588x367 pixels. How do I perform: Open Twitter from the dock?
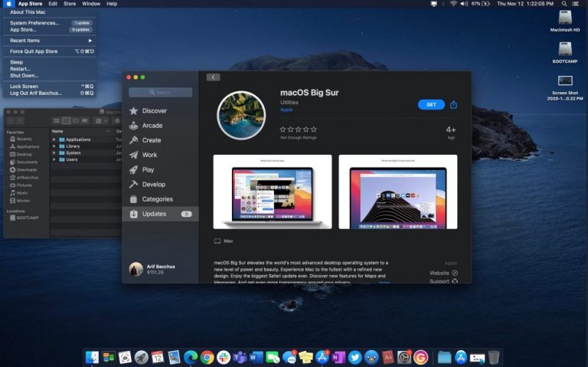[354, 357]
